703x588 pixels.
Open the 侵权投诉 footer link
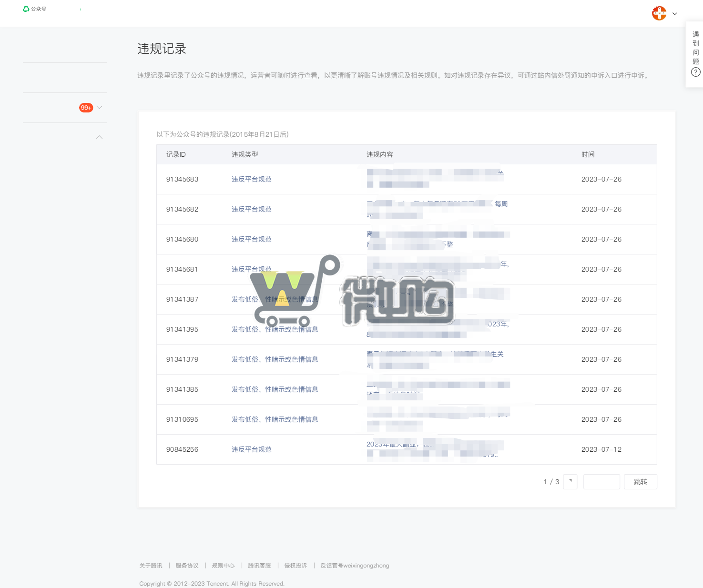pyautogui.click(x=295, y=566)
